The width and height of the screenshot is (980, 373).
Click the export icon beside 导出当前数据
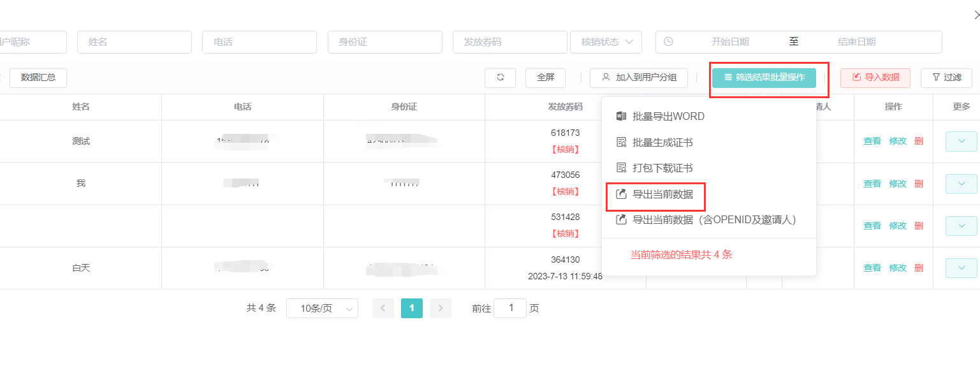[x=621, y=194]
